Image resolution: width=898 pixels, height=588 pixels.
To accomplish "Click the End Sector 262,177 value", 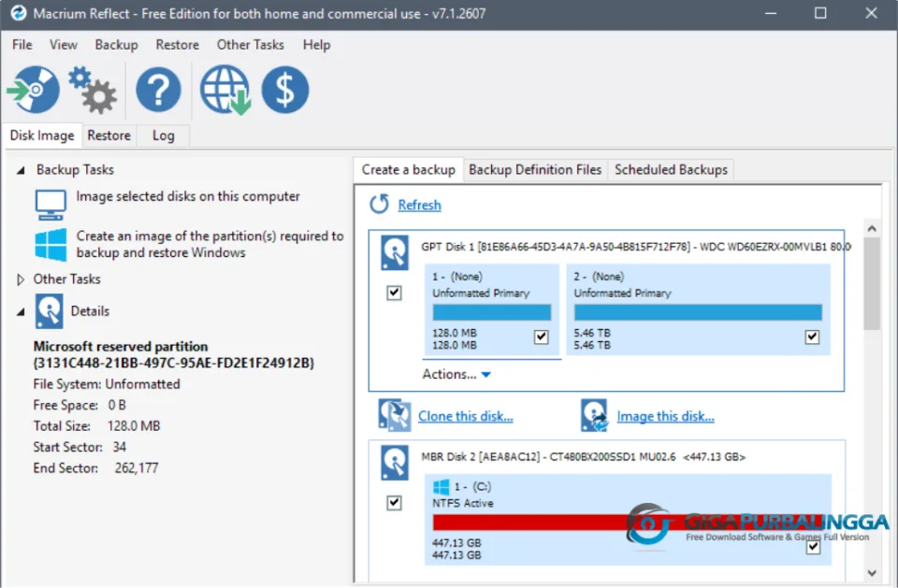I will [x=137, y=468].
